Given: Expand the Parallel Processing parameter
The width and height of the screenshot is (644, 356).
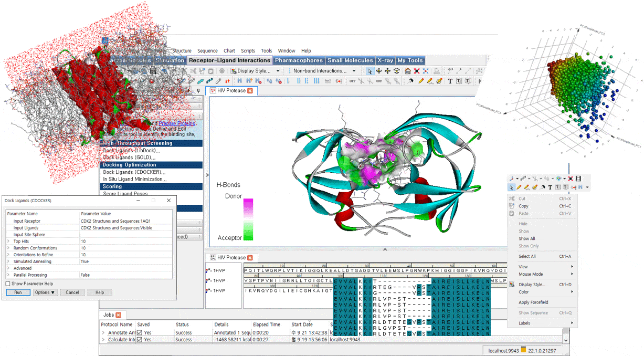Looking at the screenshot, I should (x=8, y=275).
